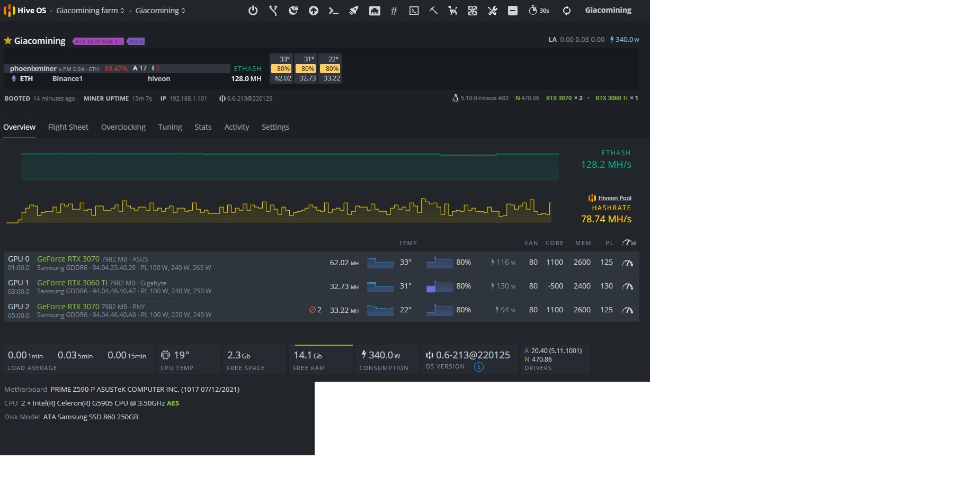Click the tuning gauge icon for GPU 2
The width and height of the screenshot is (980, 486).
628,310
